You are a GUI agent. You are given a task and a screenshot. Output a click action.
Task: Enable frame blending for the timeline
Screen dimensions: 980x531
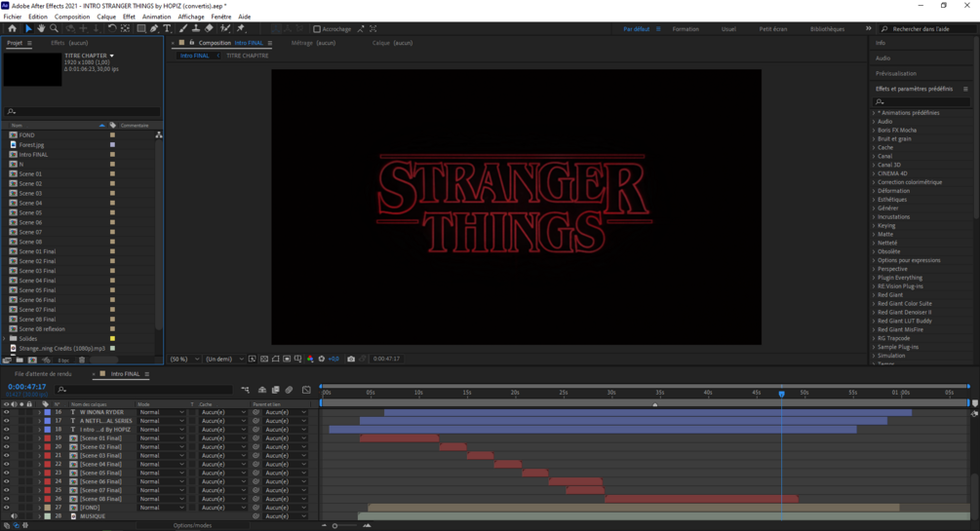click(x=275, y=390)
